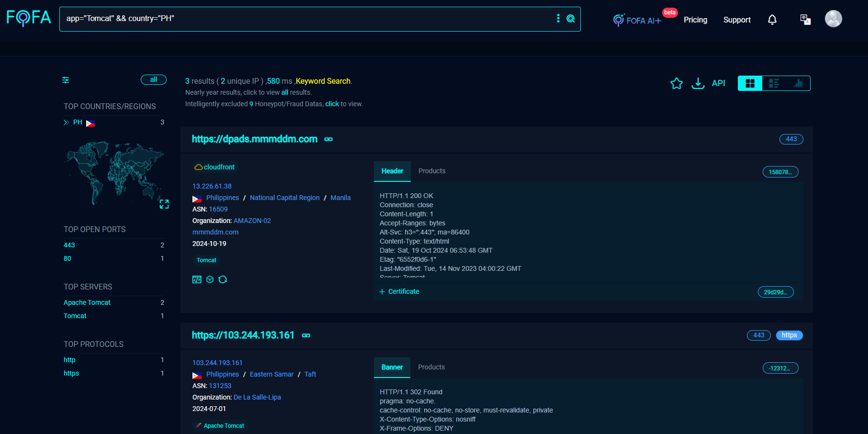Screen dimensions: 868x434
Task: Open FOFA AI+ beta feature
Action: (637, 20)
